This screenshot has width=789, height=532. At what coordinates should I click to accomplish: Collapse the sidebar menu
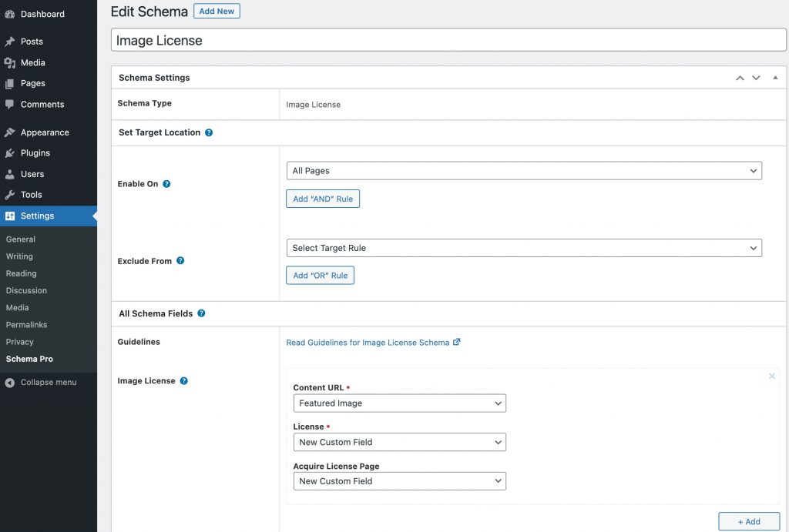[x=48, y=383]
